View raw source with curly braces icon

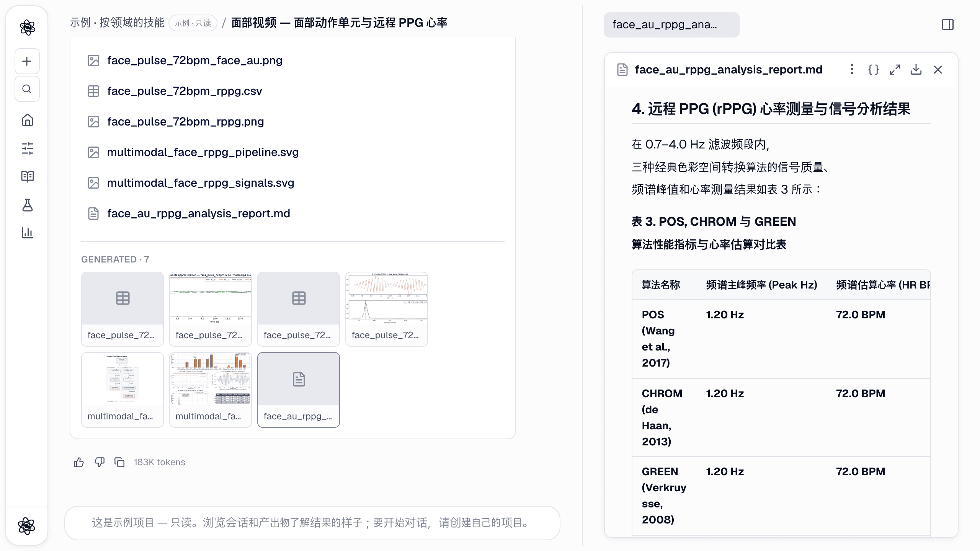coord(873,69)
